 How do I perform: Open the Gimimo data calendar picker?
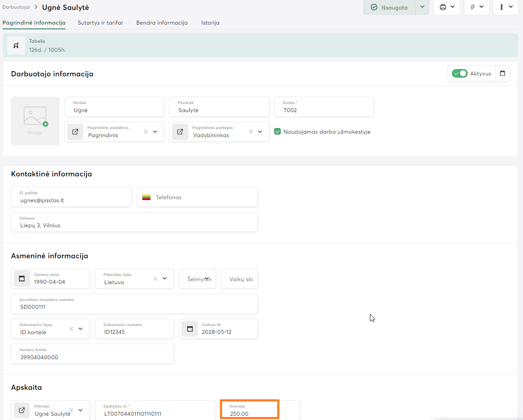pyautogui.click(x=22, y=279)
